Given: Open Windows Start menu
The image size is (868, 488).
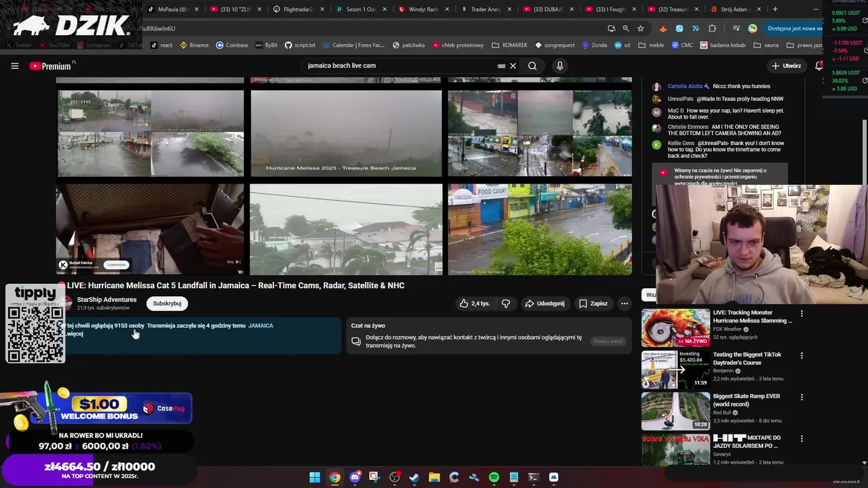Looking at the screenshot, I should (x=315, y=477).
